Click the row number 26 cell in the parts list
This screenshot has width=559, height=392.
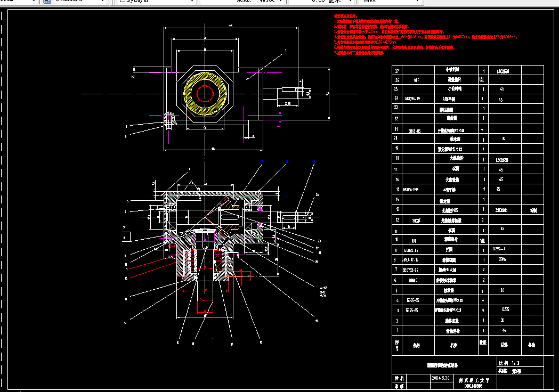tap(397, 80)
